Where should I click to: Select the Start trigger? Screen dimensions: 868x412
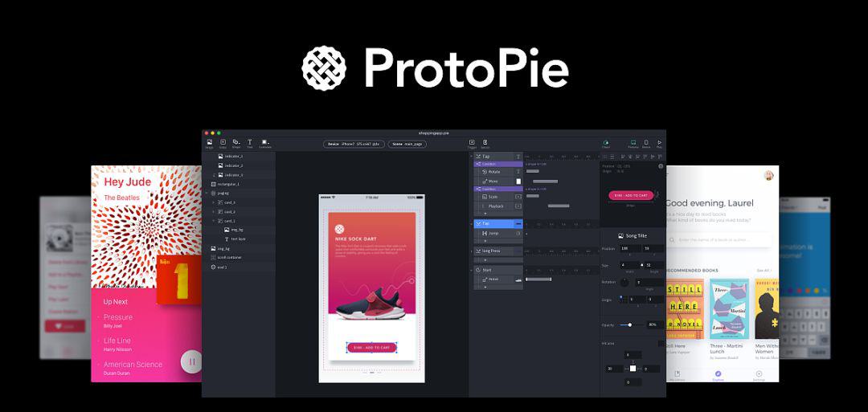(498, 270)
